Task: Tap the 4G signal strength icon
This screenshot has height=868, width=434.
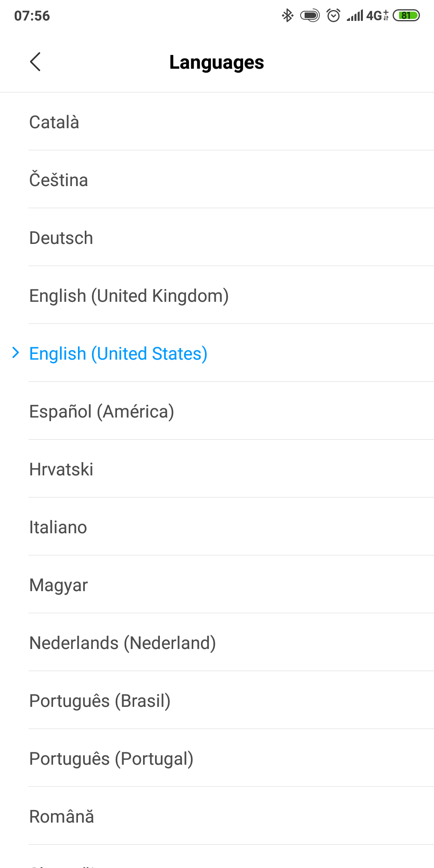Action: [367, 16]
